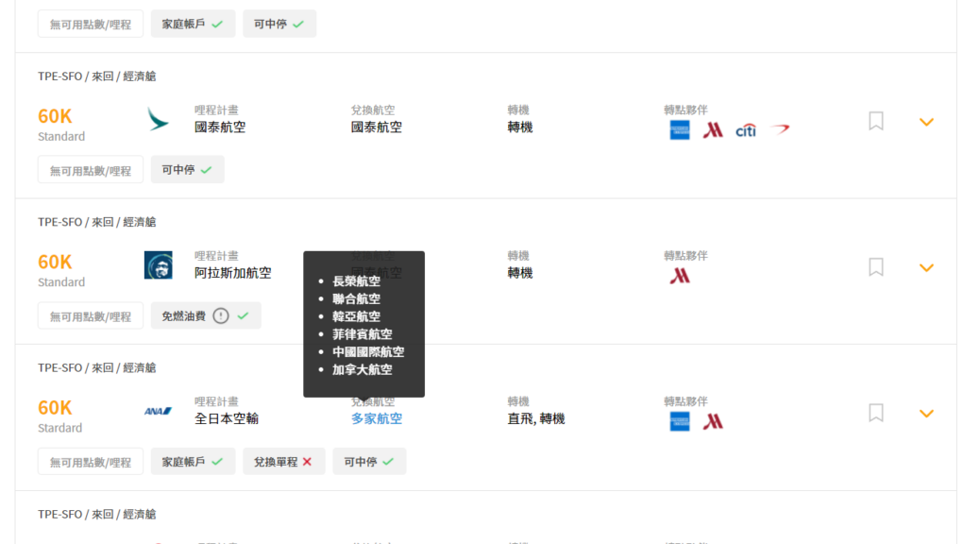The image size is (980, 544).
Task: Select 韓亞航空 in the airline tooltip list
Action: coord(356,316)
